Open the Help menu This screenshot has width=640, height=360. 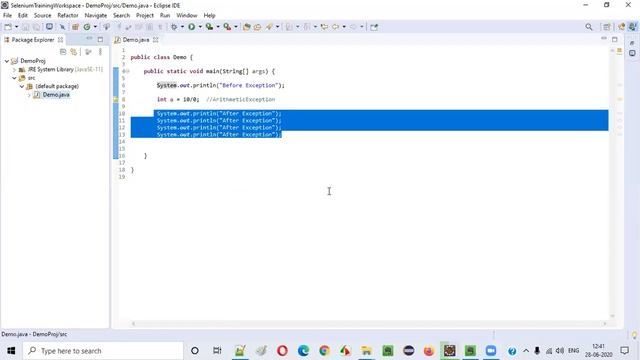point(209,16)
